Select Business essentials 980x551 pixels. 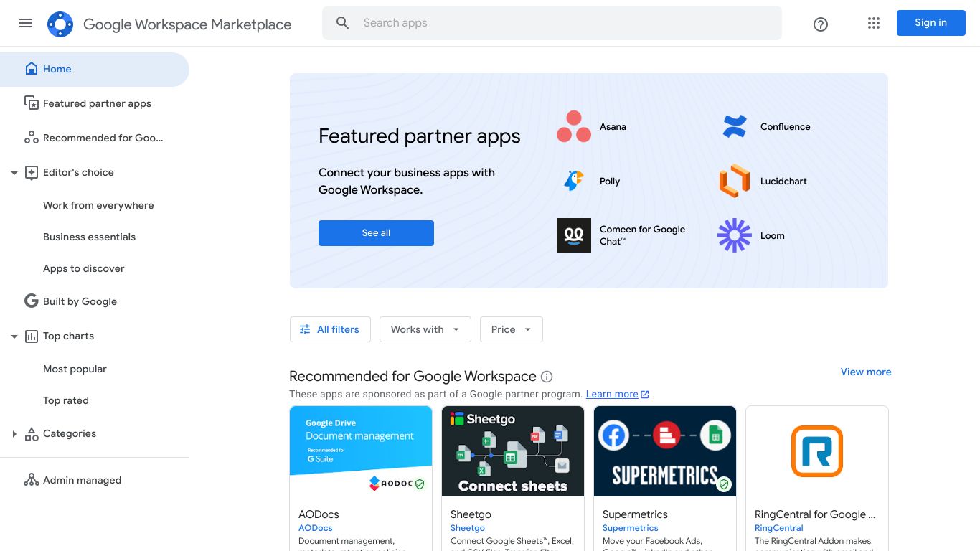[89, 237]
